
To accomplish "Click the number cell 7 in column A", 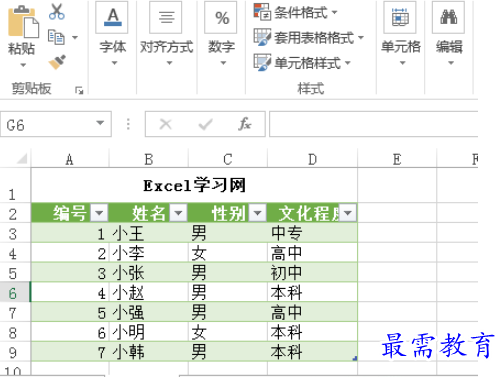I will click(70, 351).
